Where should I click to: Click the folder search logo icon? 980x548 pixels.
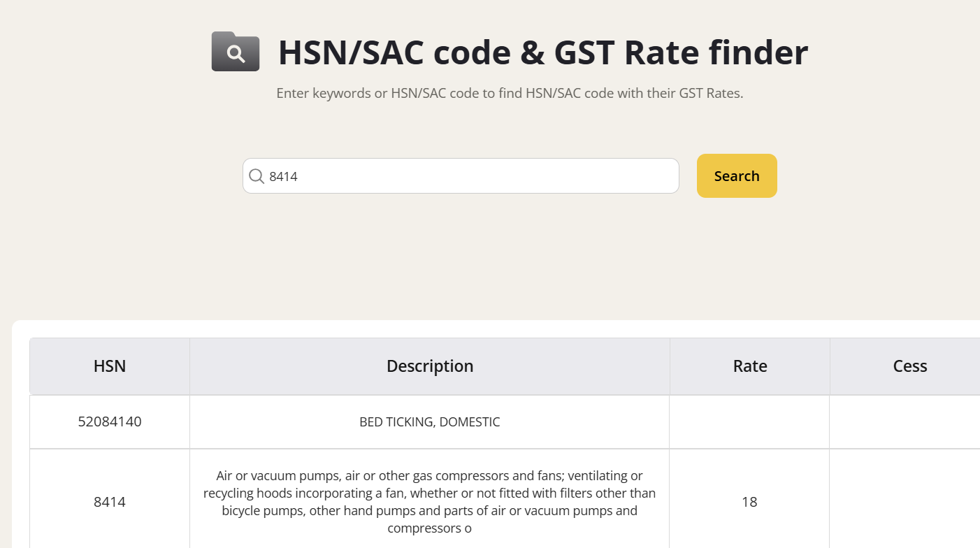(236, 52)
